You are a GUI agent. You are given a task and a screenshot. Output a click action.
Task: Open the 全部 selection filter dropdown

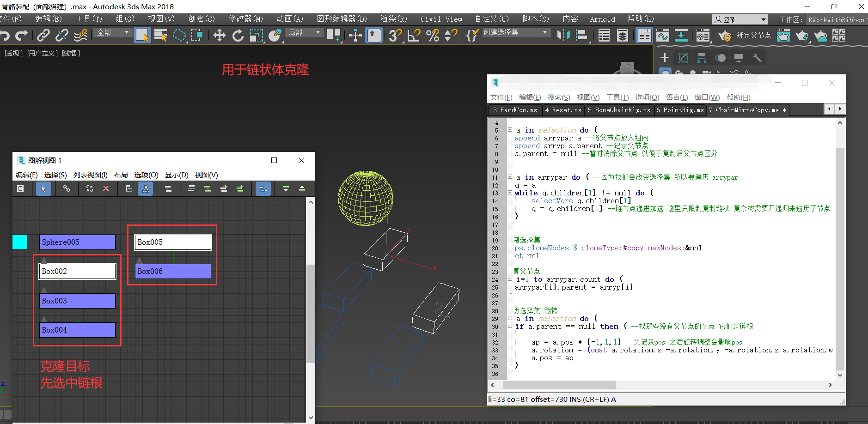click(x=113, y=33)
